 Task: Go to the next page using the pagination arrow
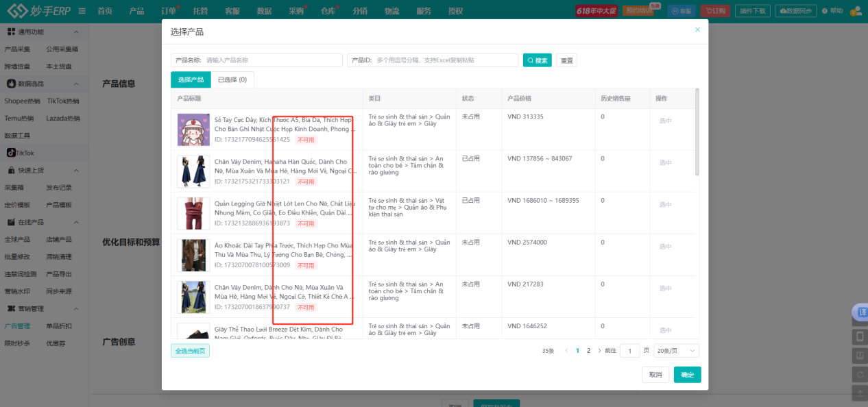(599, 351)
